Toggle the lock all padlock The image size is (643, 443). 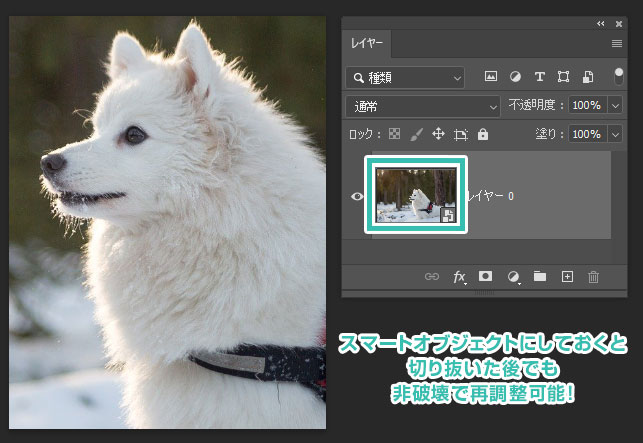483,134
